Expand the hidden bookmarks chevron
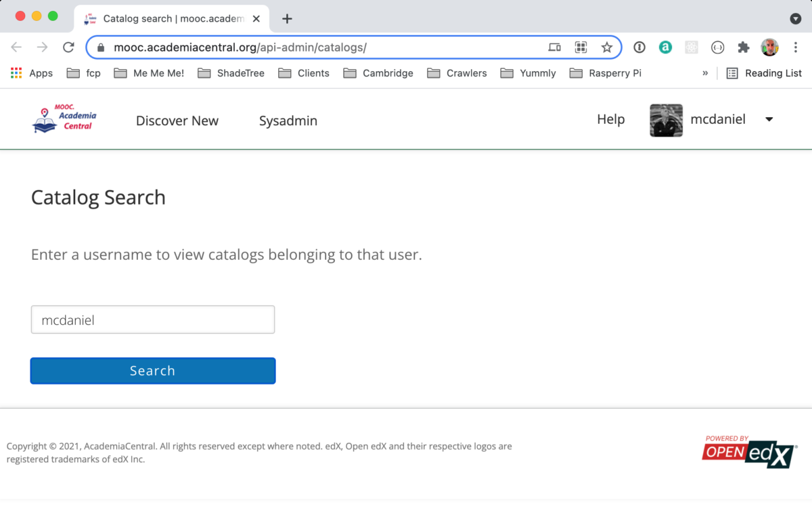This screenshot has height=530, width=812. (x=705, y=73)
